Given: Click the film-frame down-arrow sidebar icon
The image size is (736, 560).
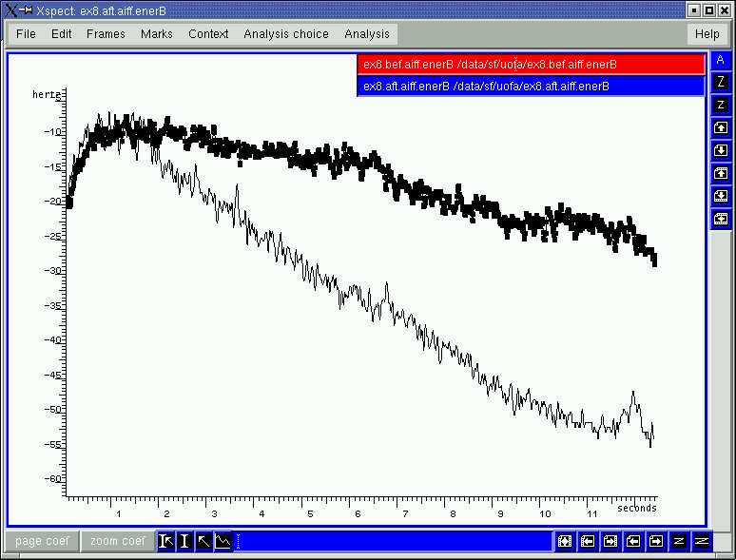Looking at the screenshot, I should [721, 196].
